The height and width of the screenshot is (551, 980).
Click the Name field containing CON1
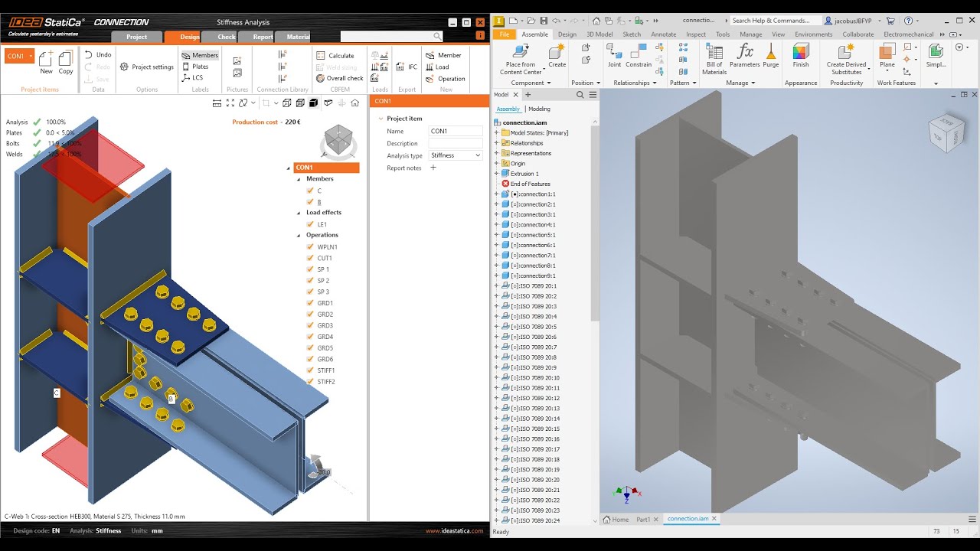tap(456, 131)
